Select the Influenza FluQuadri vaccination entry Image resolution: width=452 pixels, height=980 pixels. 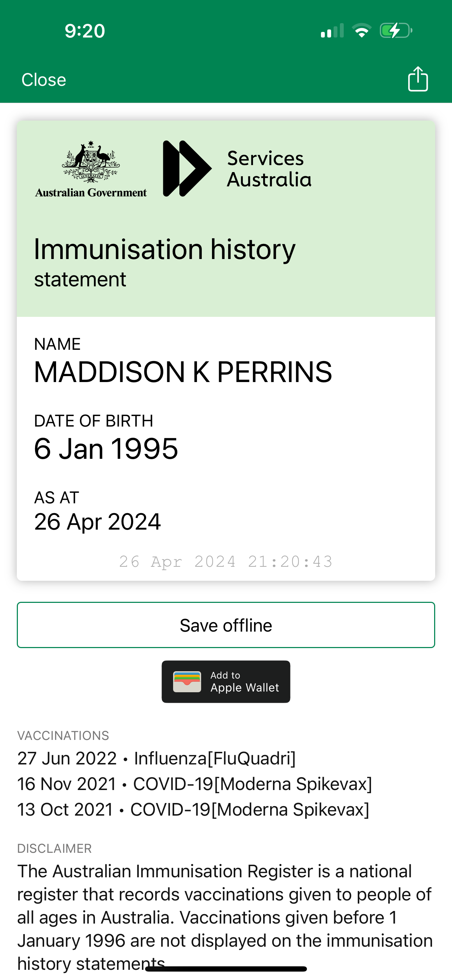click(156, 758)
